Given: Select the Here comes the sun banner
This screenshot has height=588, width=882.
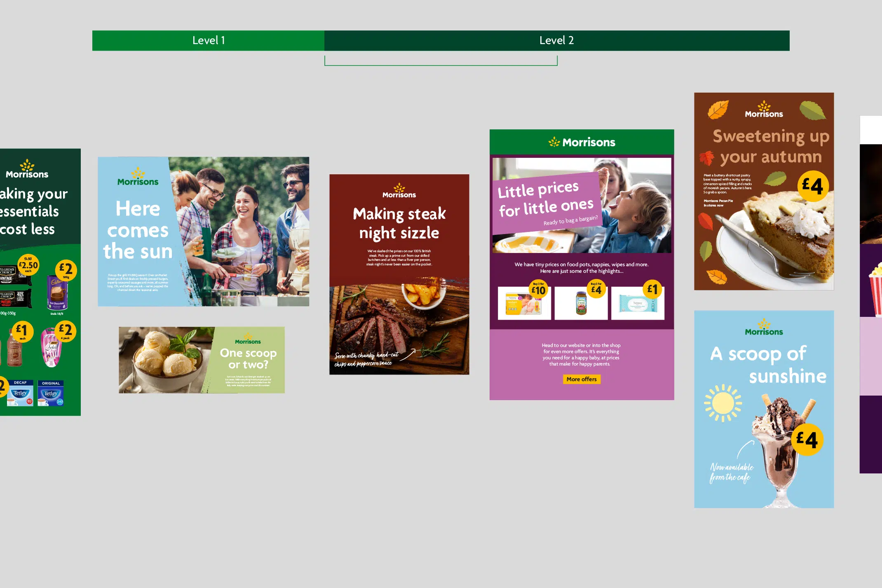Looking at the screenshot, I should tap(203, 231).
